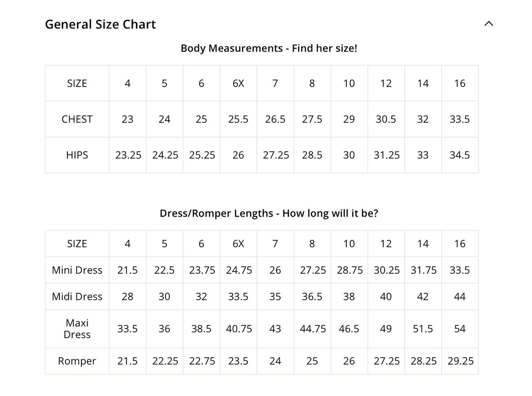Click the General Size Chart heading
Screen dimensions: 532x396
click(x=100, y=24)
